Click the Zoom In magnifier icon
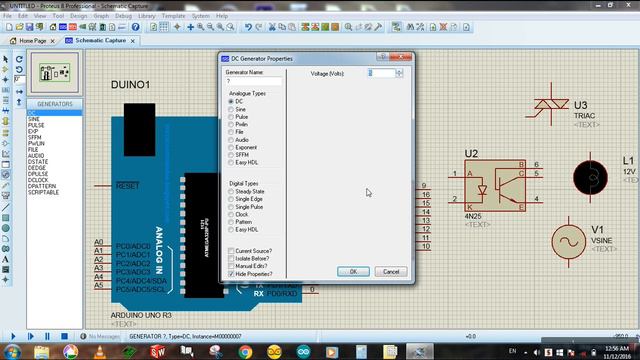Viewport: 640px width, 360px height. [x=200, y=27]
